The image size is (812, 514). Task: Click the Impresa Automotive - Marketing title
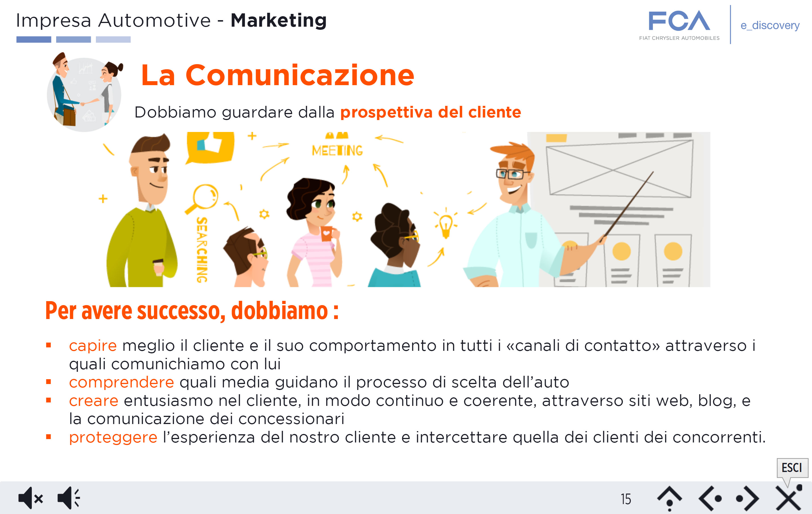171,20
